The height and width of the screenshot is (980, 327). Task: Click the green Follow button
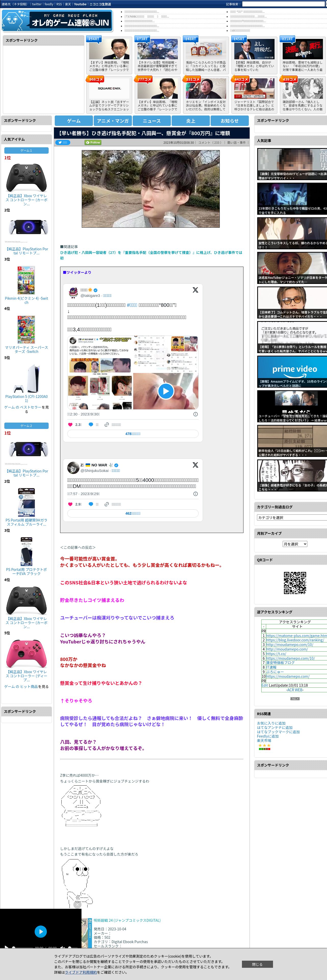click(x=93, y=143)
